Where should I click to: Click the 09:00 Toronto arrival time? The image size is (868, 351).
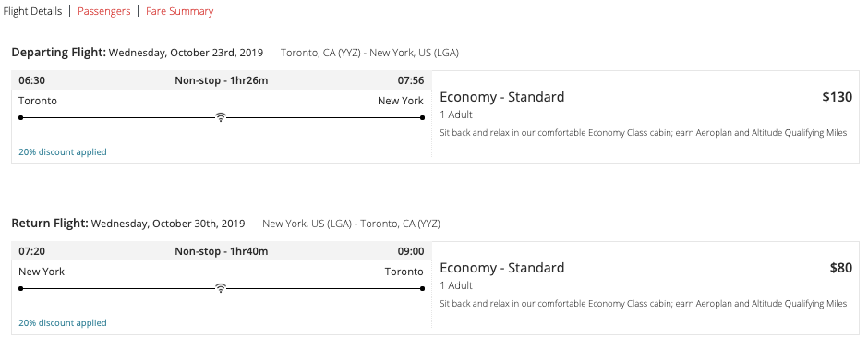pyautogui.click(x=411, y=251)
